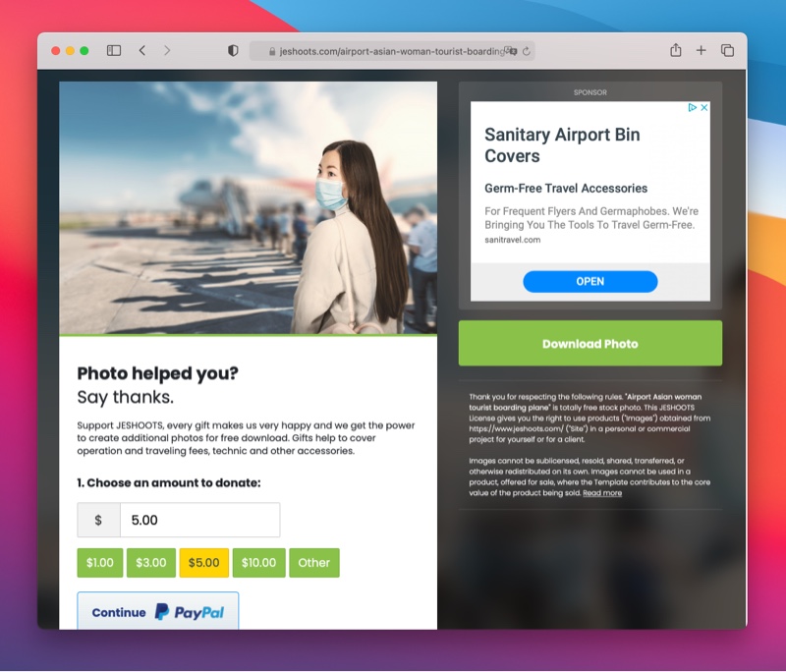Select the $10.00 donation amount
Image resolution: width=786 pixels, height=672 pixels.
(x=258, y=563)
